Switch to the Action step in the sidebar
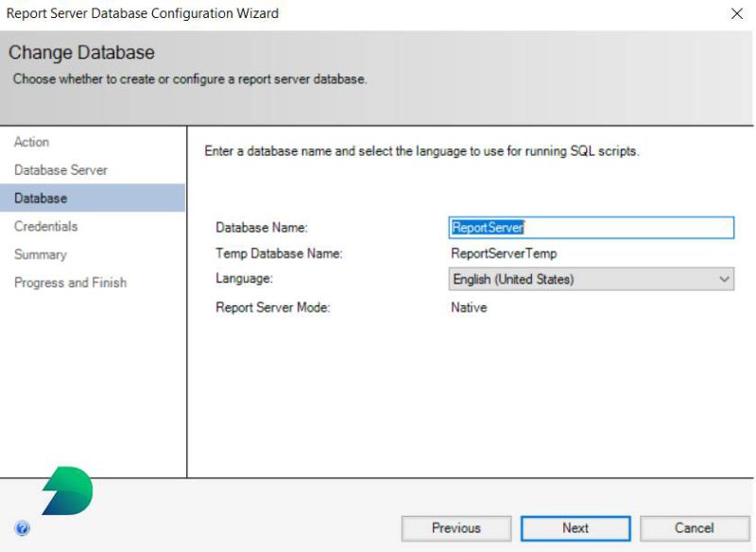The image size is (756, 552). tap(31, 142)
